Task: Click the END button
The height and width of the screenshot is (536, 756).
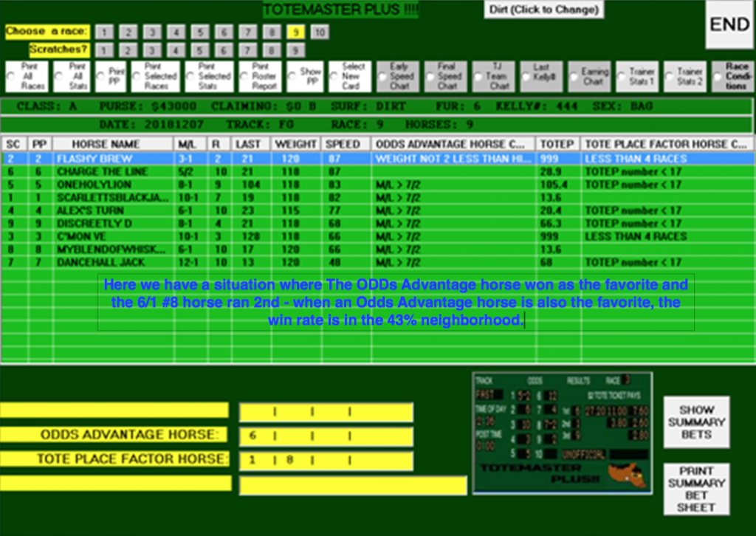Action: coord(729,24)
